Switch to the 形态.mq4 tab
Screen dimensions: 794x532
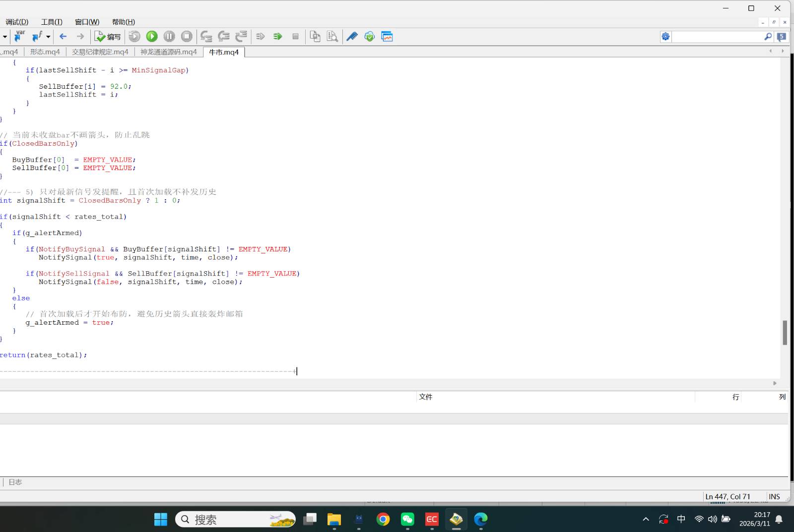pos(45,52)
